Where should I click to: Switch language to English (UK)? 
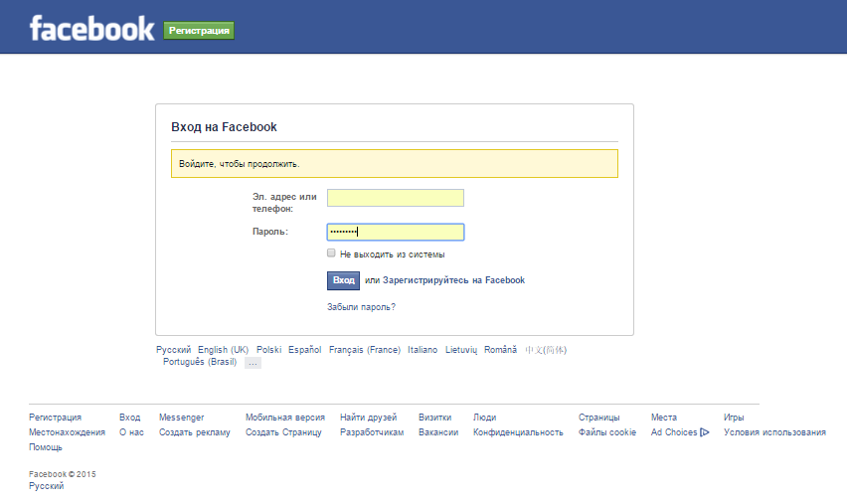[x=223, y=350]
